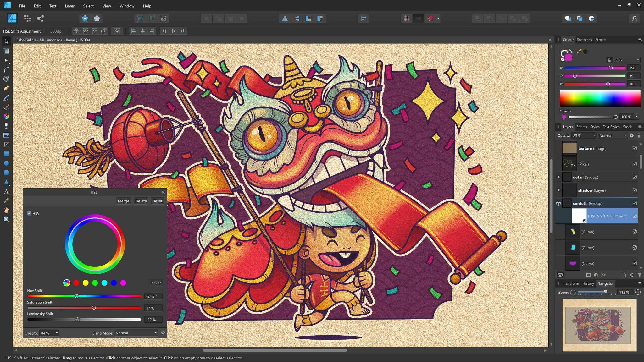The height and width of the screenshot is (362, 644).
Task: Select the Pen tool
Action: (6, 88)
